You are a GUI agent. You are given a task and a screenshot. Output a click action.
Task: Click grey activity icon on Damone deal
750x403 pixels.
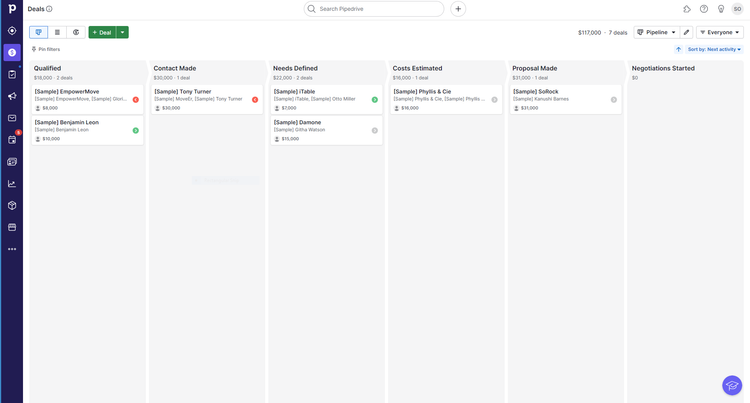(x=375, y=131)
